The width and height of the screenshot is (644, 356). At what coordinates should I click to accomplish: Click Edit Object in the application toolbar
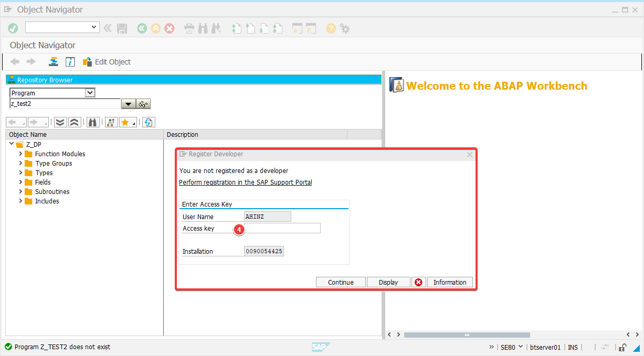tap(107, 62)
